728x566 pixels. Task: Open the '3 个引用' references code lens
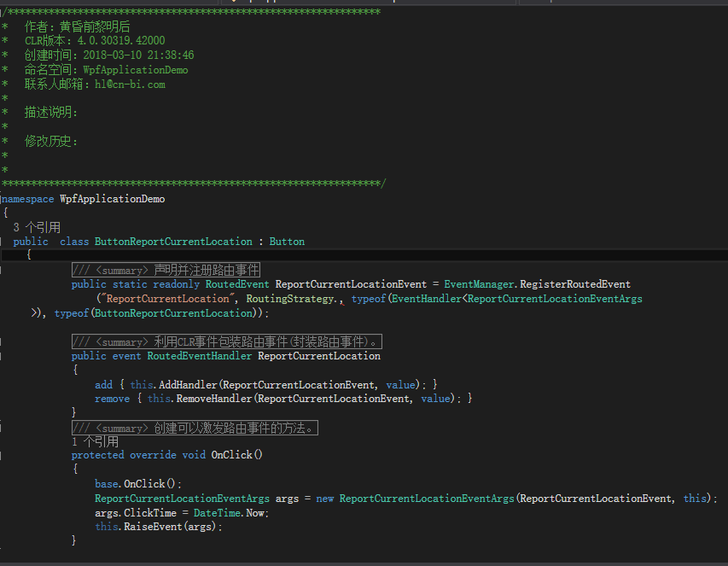[37, 227]
